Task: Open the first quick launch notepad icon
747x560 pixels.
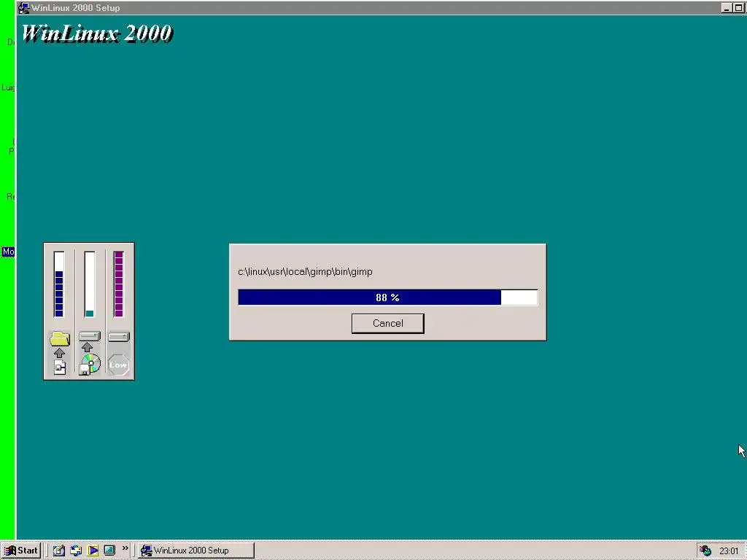Action: [x=58, y=551]
